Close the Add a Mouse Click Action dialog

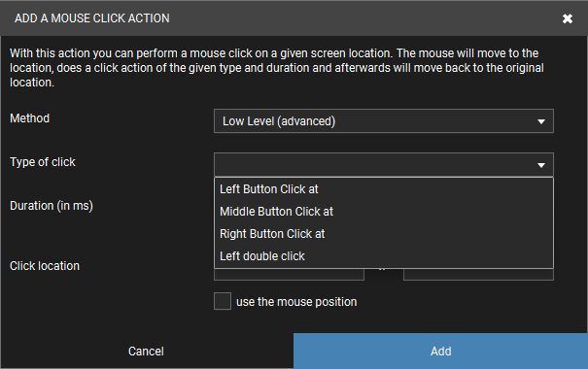point(568,18)
